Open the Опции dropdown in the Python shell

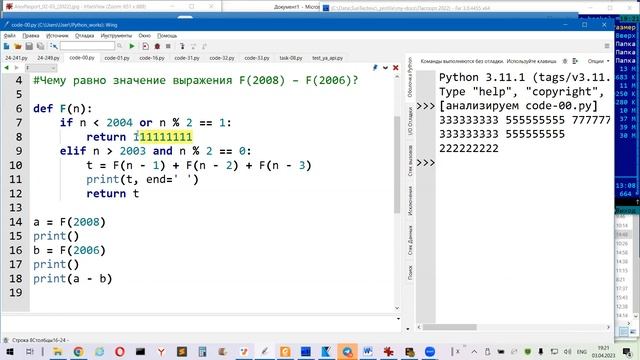point(598,61)
